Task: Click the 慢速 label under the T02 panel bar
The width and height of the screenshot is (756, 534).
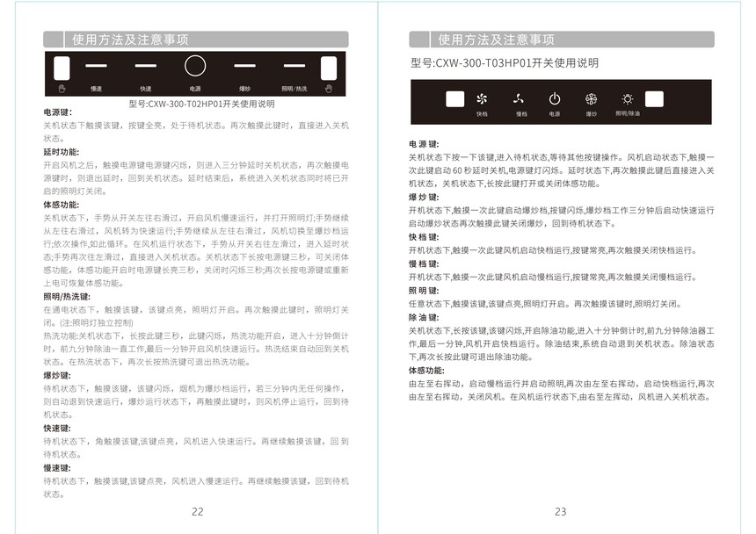Action: [x=96, y=89]
